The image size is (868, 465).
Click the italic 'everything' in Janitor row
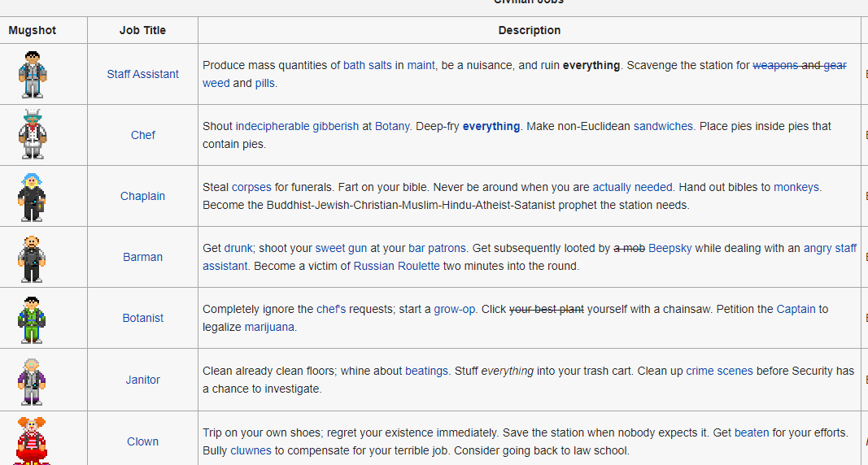click(x=507, y=371)
